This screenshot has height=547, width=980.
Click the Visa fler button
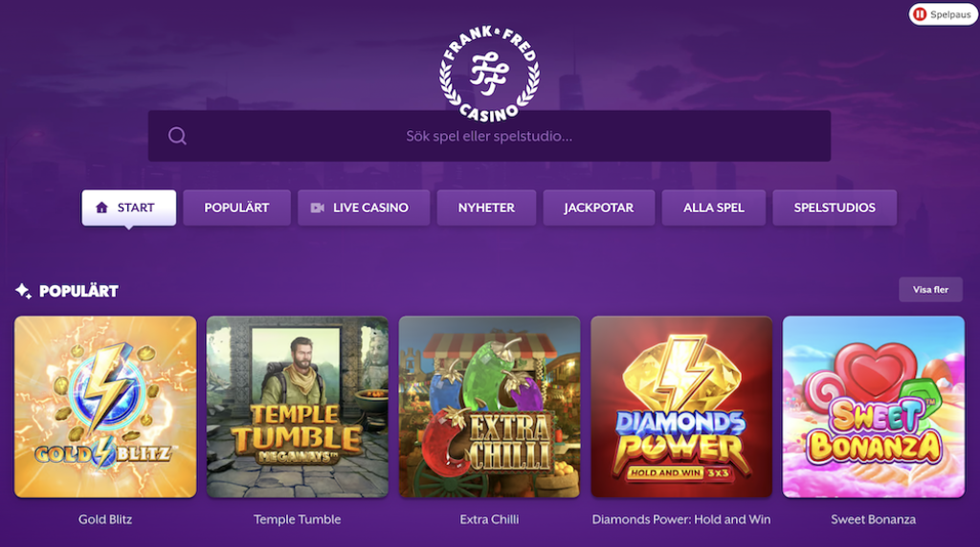pos(930,290)
